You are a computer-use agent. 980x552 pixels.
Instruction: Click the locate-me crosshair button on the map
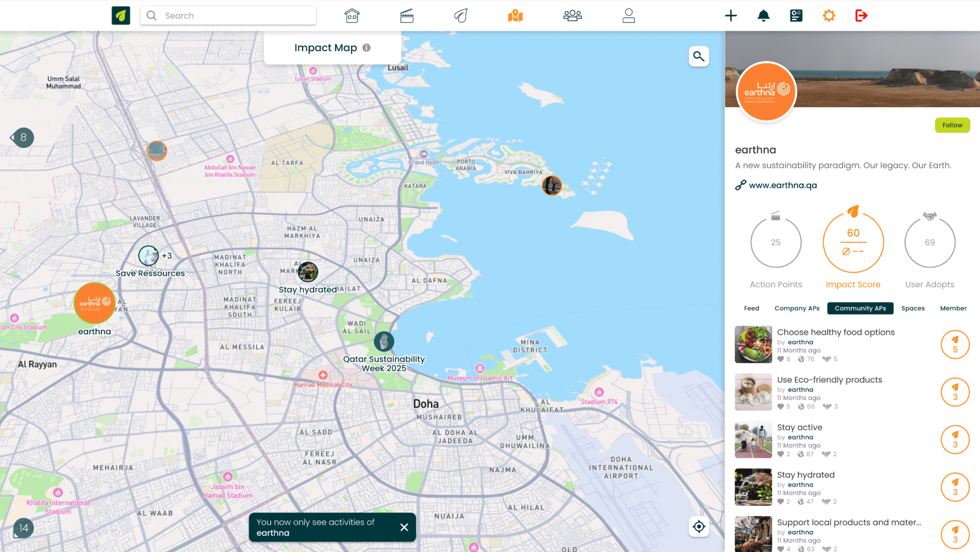tap(699, 527)
